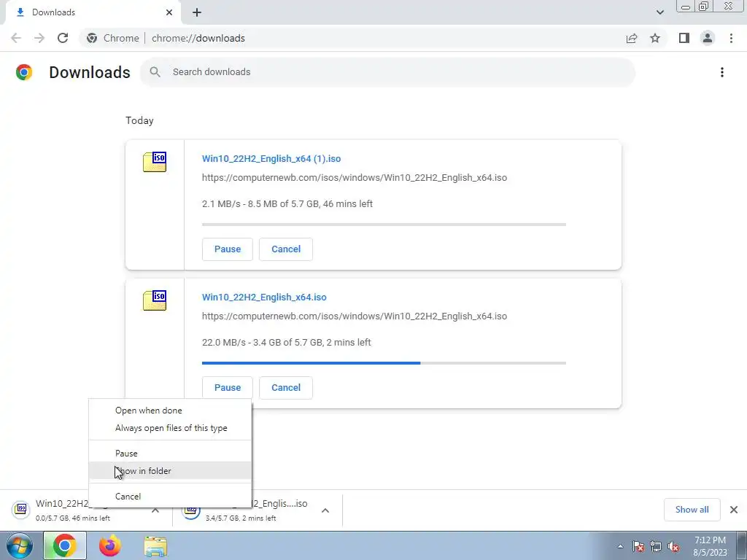Viewport: 747px width, 560px height.
Task: Click progress bar of 2 mins left download
Action: [x=384, y=363]
